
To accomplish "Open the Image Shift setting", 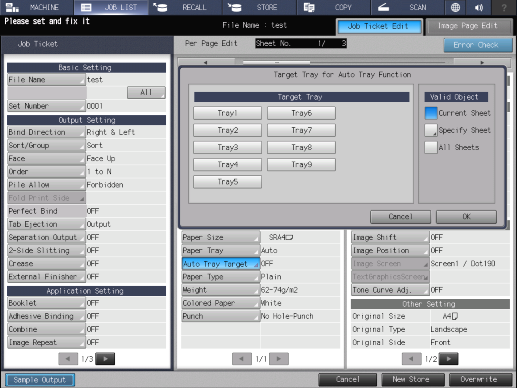I will (390, 237).
